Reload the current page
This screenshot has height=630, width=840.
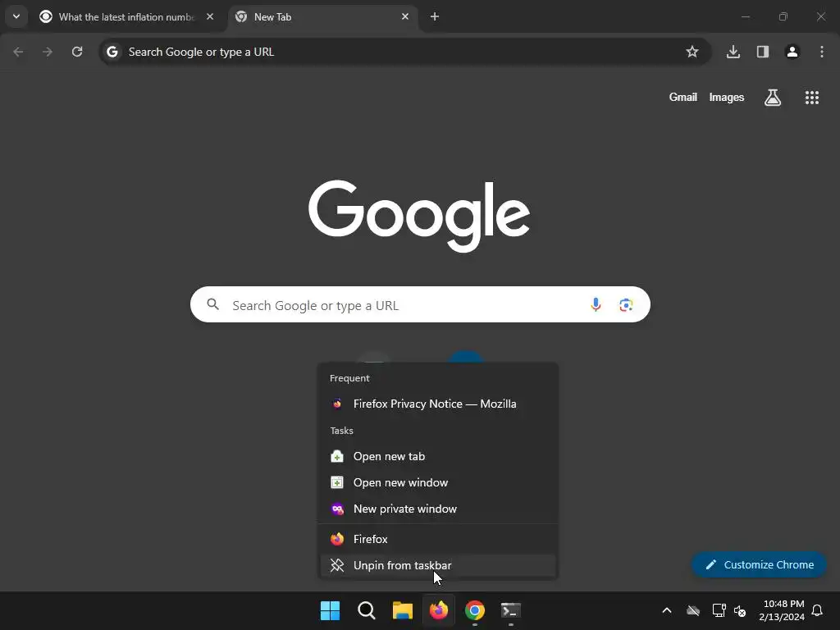coord(77,52)
